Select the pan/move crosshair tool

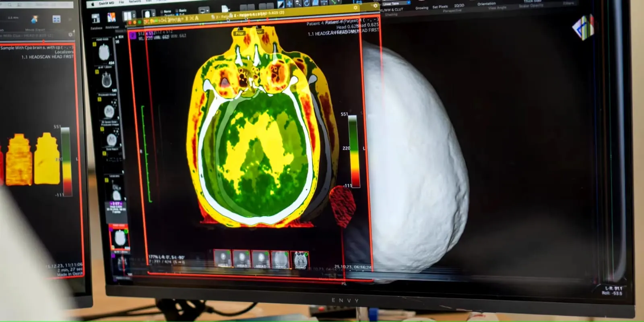click(289, 4)
